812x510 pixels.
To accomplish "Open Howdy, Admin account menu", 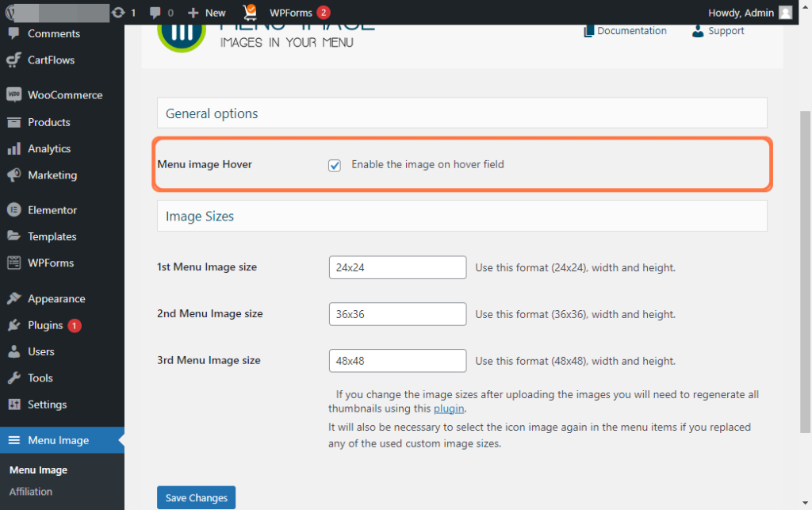I will pyautogui.click(x=750, y=13).
